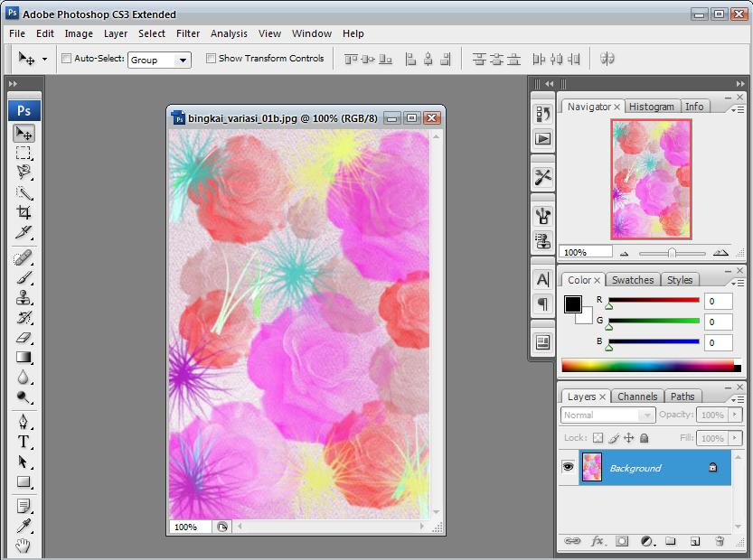Screen dimensions: 753x560
Task: Toggle Lock position
Action: [x=628, y=438]
